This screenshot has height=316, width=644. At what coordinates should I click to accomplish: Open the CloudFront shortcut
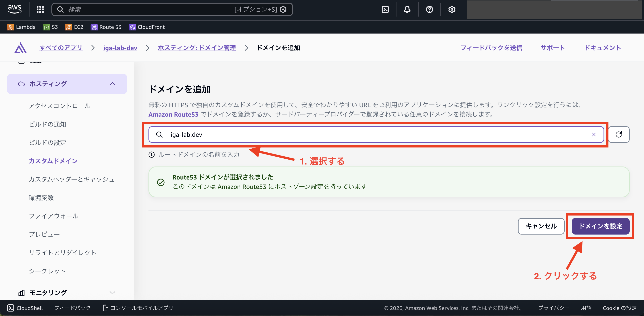147,27
